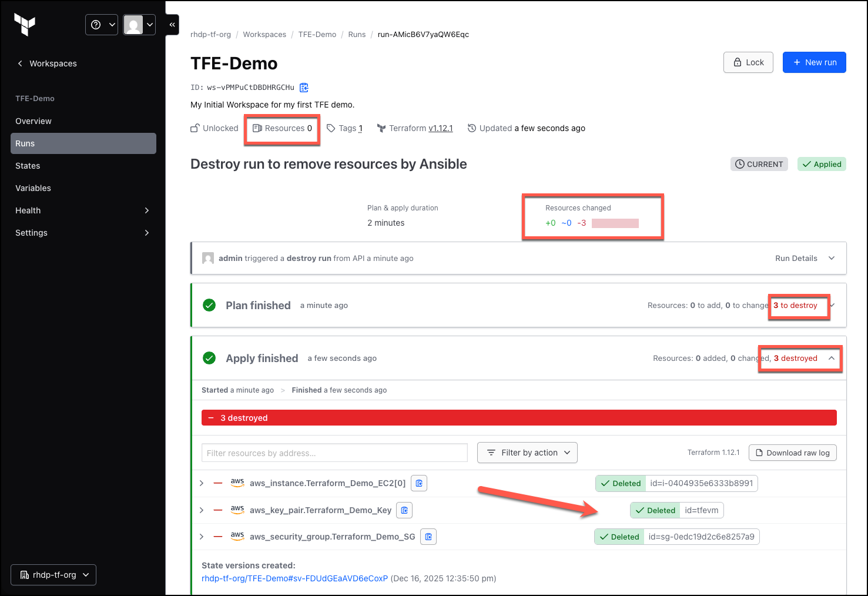
Task: Collapse the sidebar with the double-chevron icon
Action: 172,25
